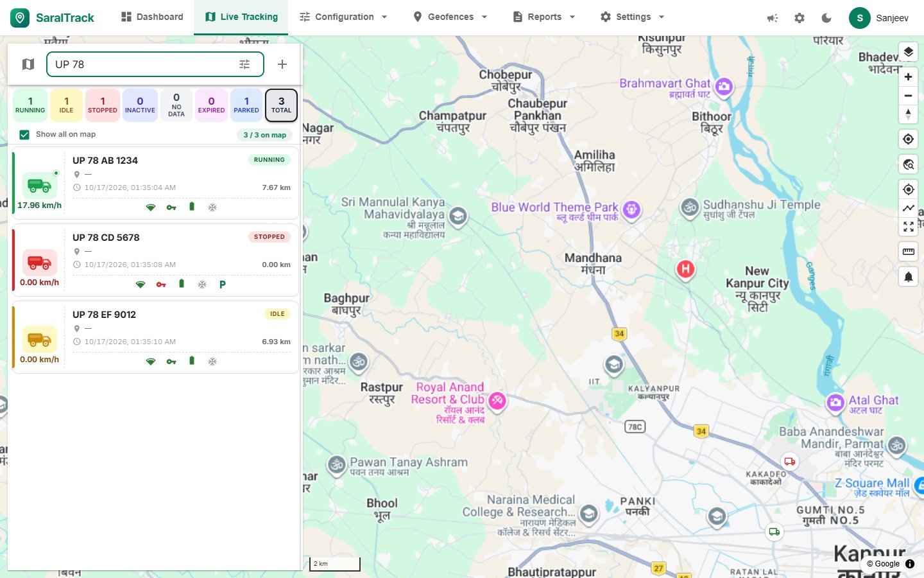This screenshot has height=578, width=924.
Task: Open vehicle UP 78 CD 5678
Action: [155, 261]
